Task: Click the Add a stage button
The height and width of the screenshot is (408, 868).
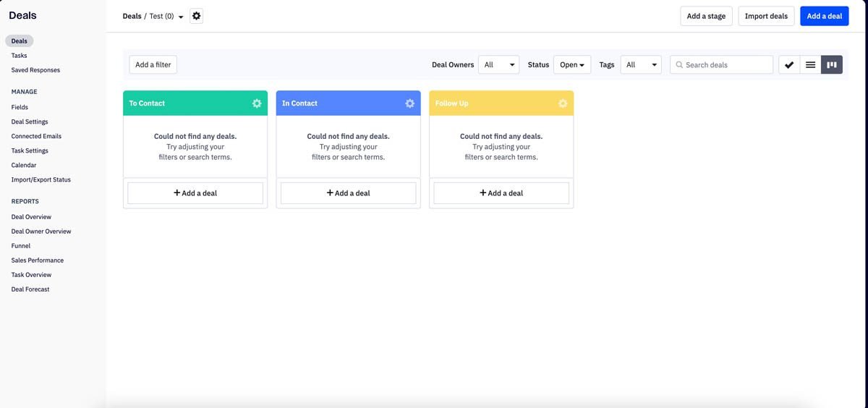Action: 706,16
